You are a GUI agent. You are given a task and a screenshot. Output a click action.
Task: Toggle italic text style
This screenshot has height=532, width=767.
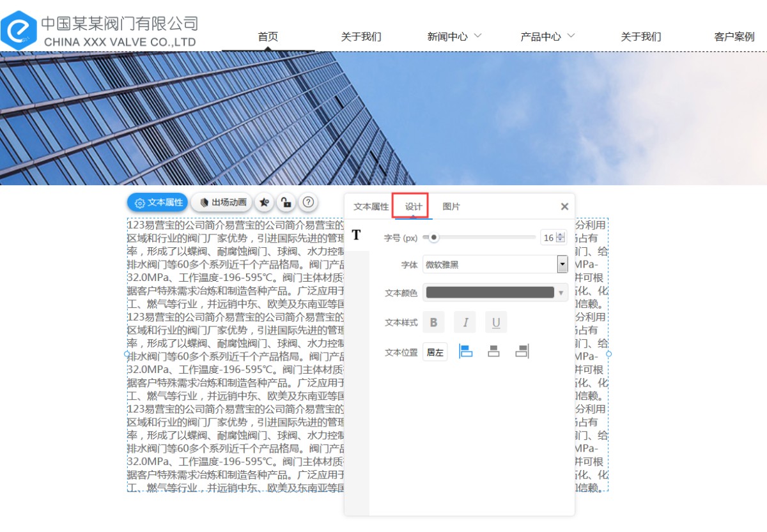(x=465, y=323)
